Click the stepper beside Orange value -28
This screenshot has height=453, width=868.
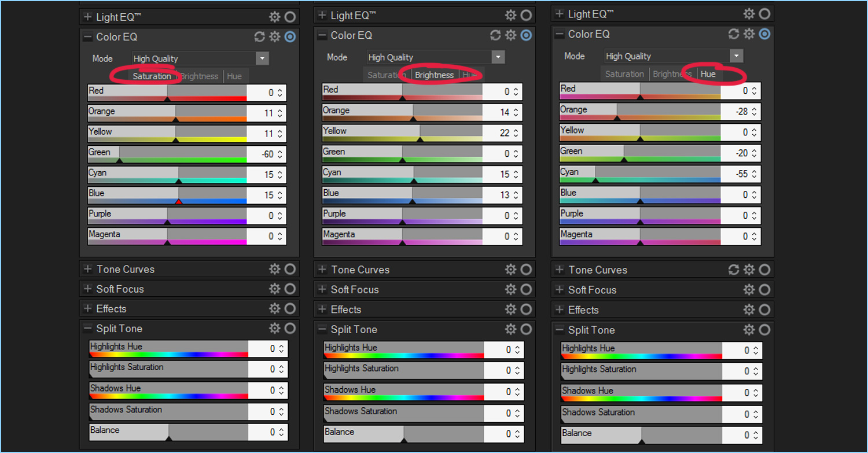point(754,112)
